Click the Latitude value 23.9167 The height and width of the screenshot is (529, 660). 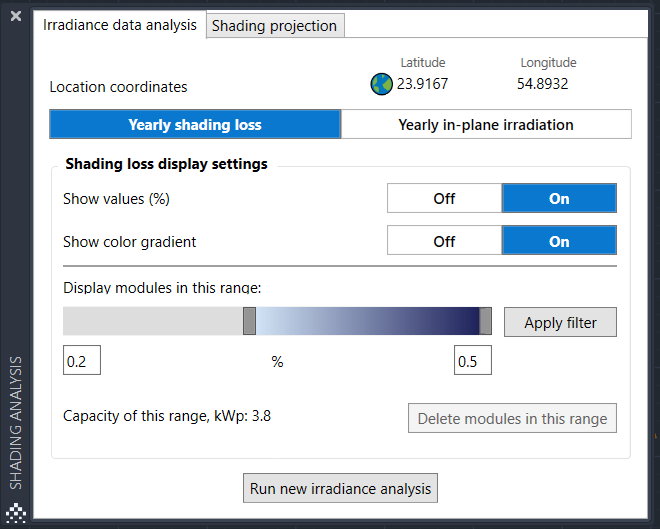tap(422, 84)
